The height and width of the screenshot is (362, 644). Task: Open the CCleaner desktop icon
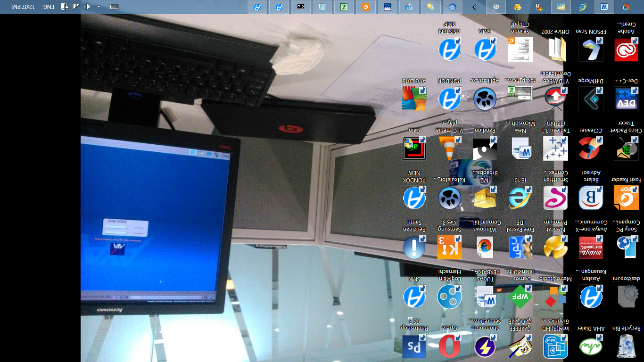(591, 148)
